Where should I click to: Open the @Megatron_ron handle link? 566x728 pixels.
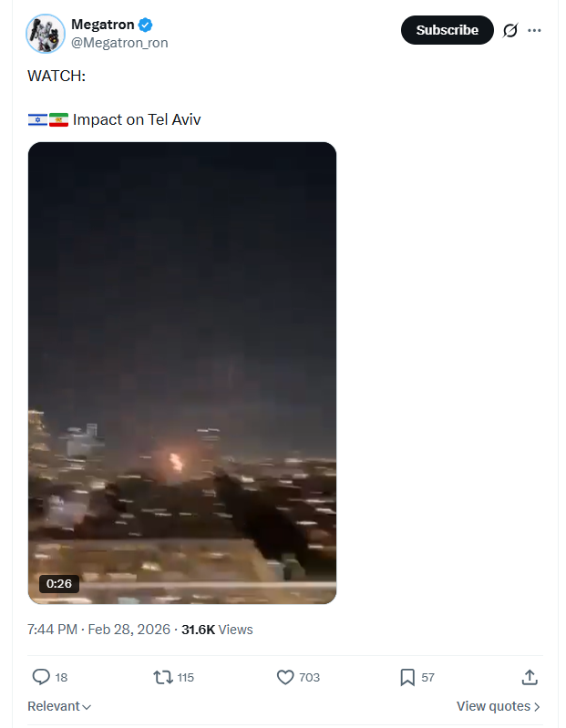tap(119, 43)
